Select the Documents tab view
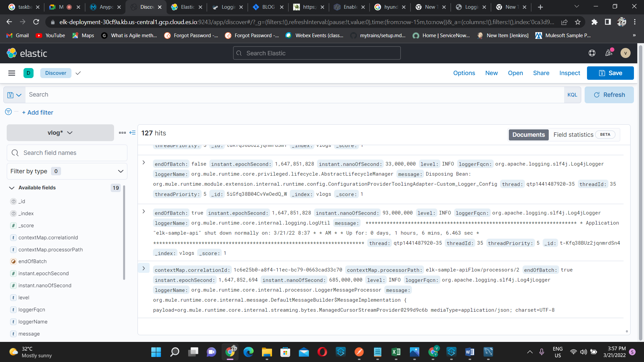This screenshot has width=644, height=362. (529, 134)
